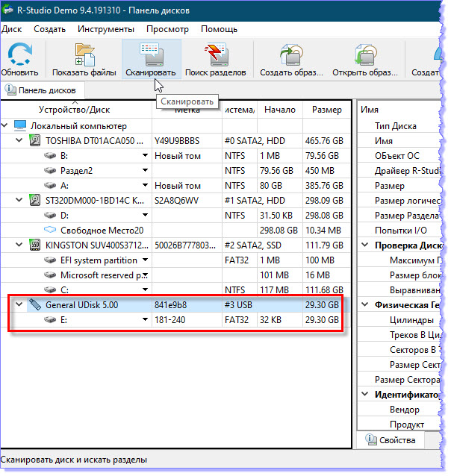The width and height of the screenshot is (451, 476).
Task: Click the Свойства tab icon
Action: point(371,441)
